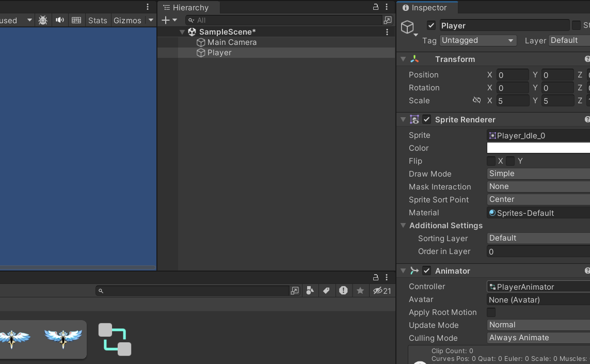Select the Animator Controller asset thumbnail
Image resolution: width=590 pixels, height=364 pixels.
[x=115, y=339]
